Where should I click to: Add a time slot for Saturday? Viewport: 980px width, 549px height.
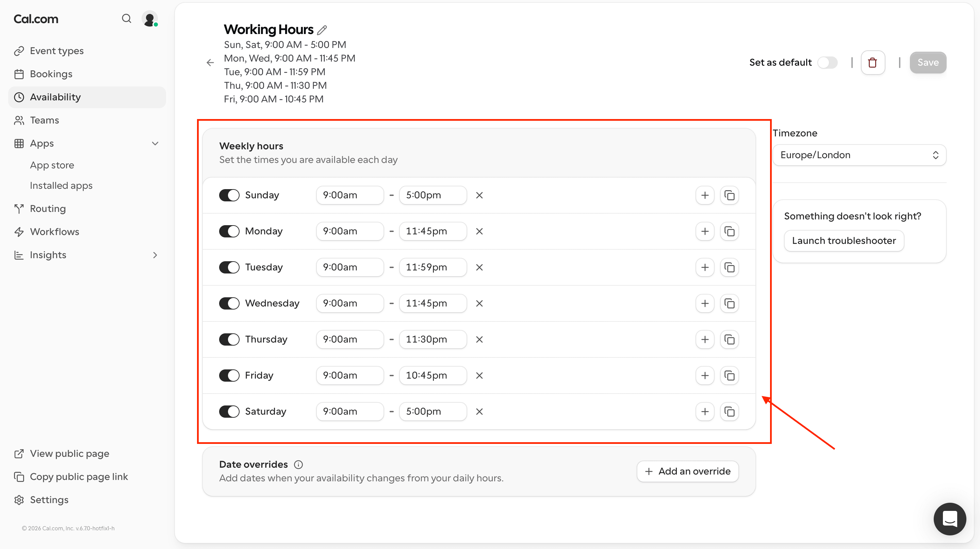[x=705, y=411]
